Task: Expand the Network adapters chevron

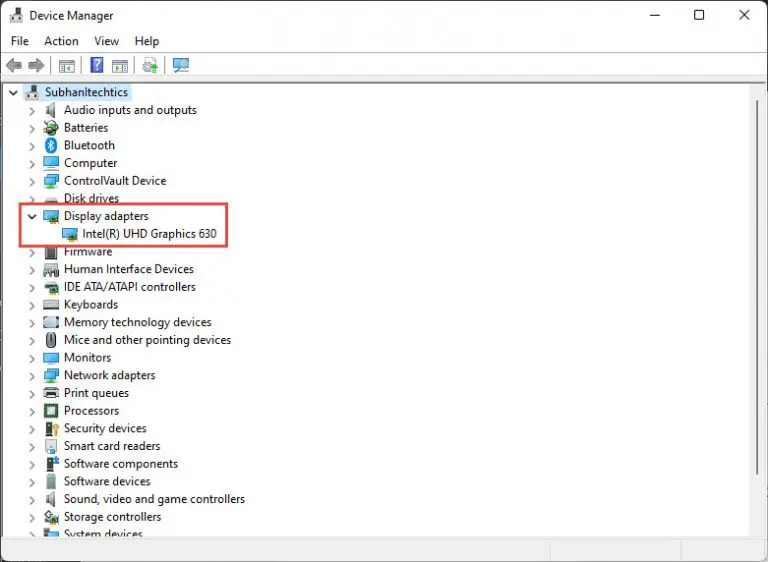Action: [x=32, y=376]
